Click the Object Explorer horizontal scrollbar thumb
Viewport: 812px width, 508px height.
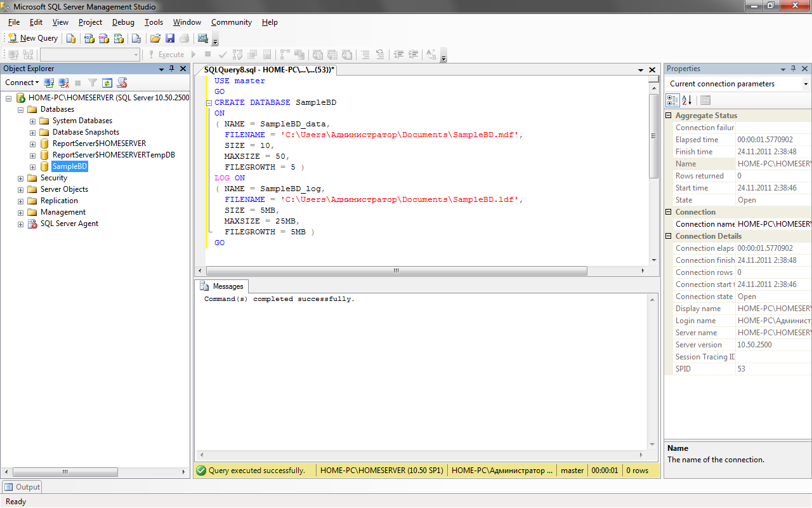tap(66, 472)
